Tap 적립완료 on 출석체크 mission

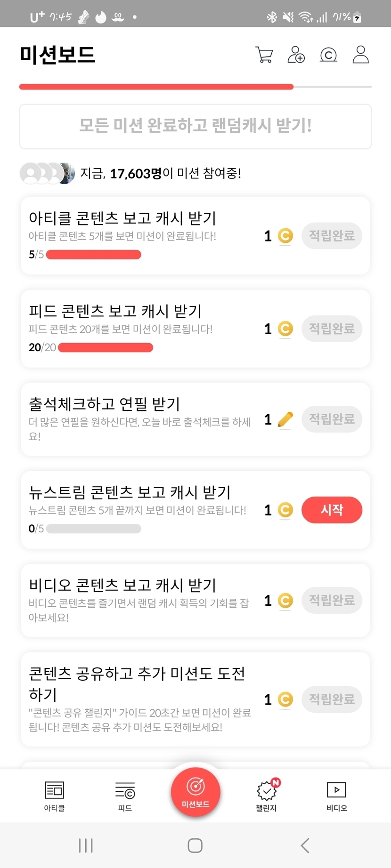coord(332,419)
